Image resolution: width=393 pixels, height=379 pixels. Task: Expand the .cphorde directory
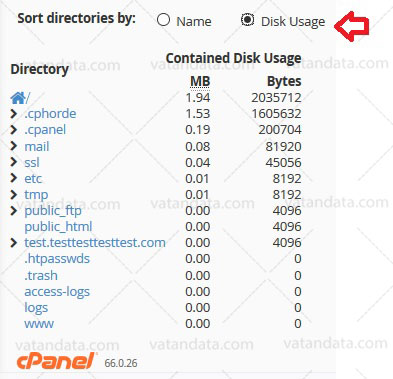click(13, 114)
